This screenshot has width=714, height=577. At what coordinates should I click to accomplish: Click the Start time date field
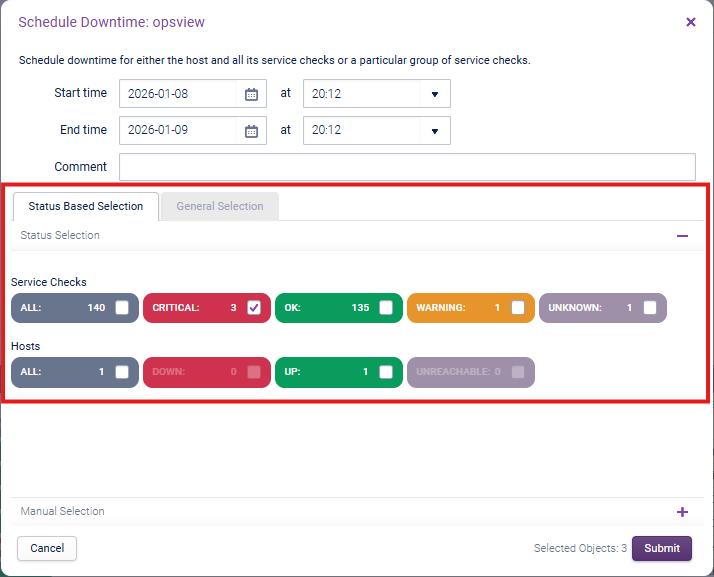180,94
